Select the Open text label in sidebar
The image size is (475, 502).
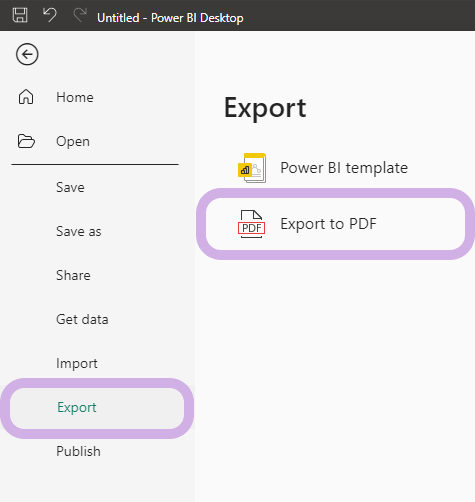point(73,141)
